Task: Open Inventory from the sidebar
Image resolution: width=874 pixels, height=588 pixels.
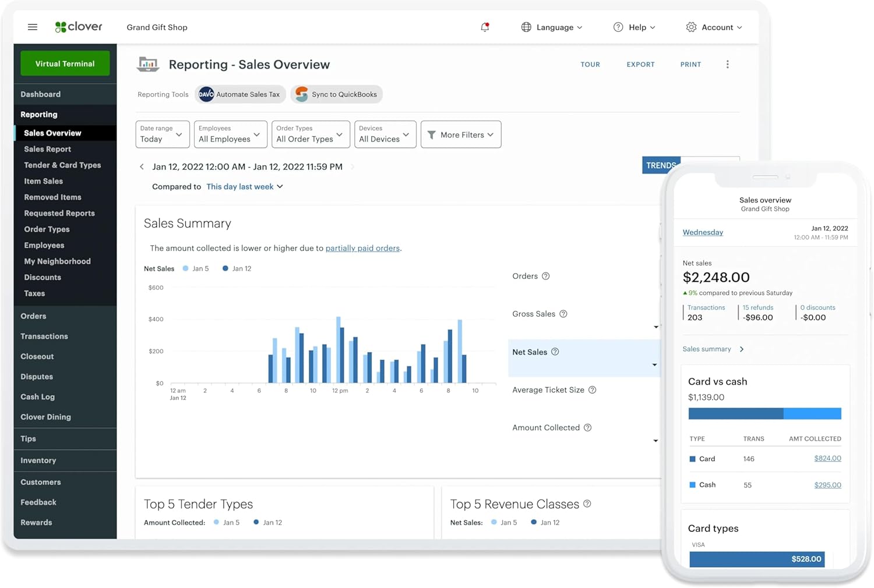Action: tap(38, 461)
